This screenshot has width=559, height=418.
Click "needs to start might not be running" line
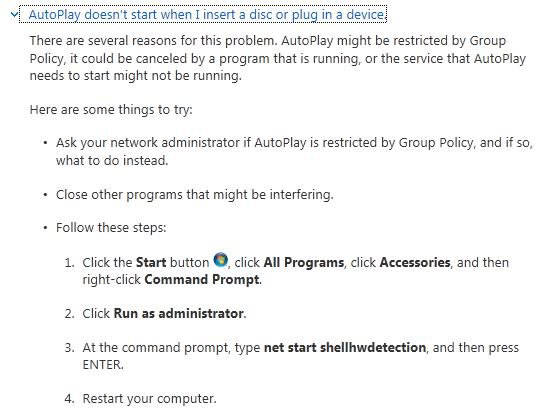135,76
